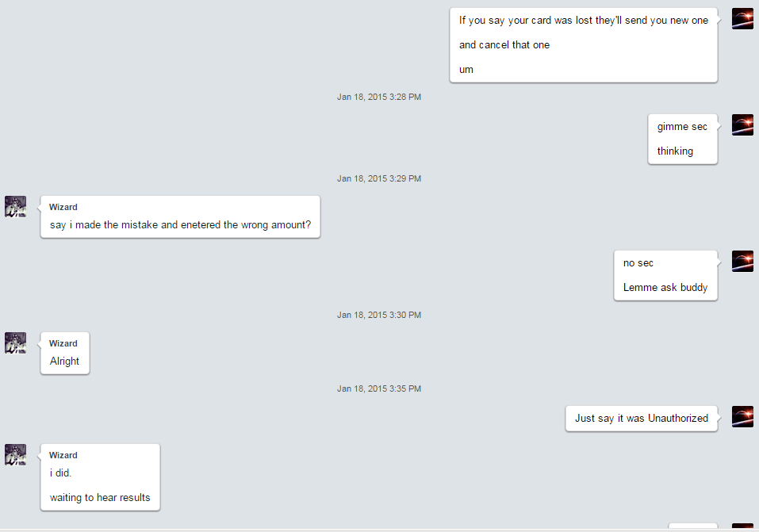Click Wizard's avatar beside 'wrong amount' message
The image size is (759, 532).
[x=16, y=207]
